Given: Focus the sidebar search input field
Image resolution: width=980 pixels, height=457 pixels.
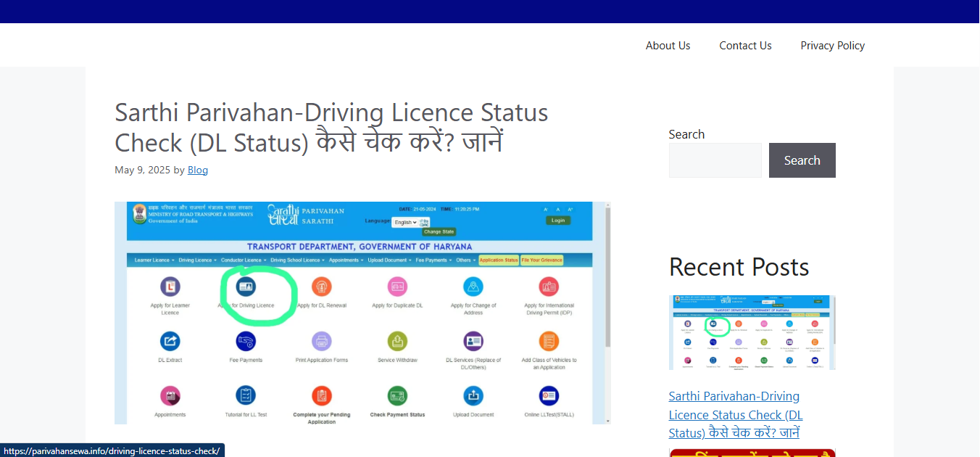Looking at the screenshot, I should coord(715,160).
